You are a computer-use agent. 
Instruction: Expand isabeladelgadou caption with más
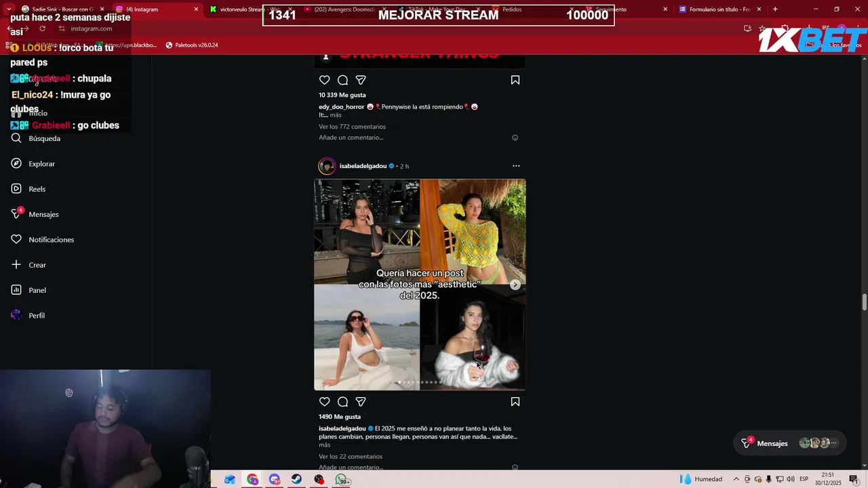click(324, 445)
